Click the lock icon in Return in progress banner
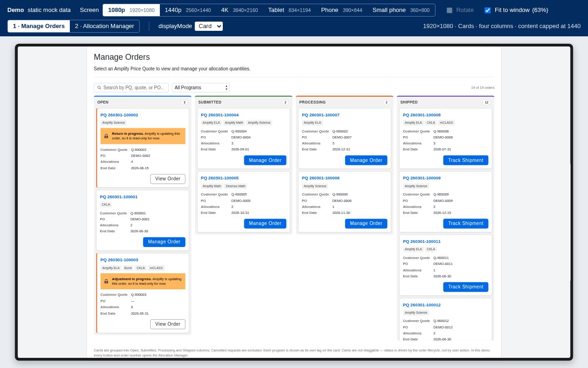Image resolution: width=588 pixels, height=368 pixels. (106, 136)
